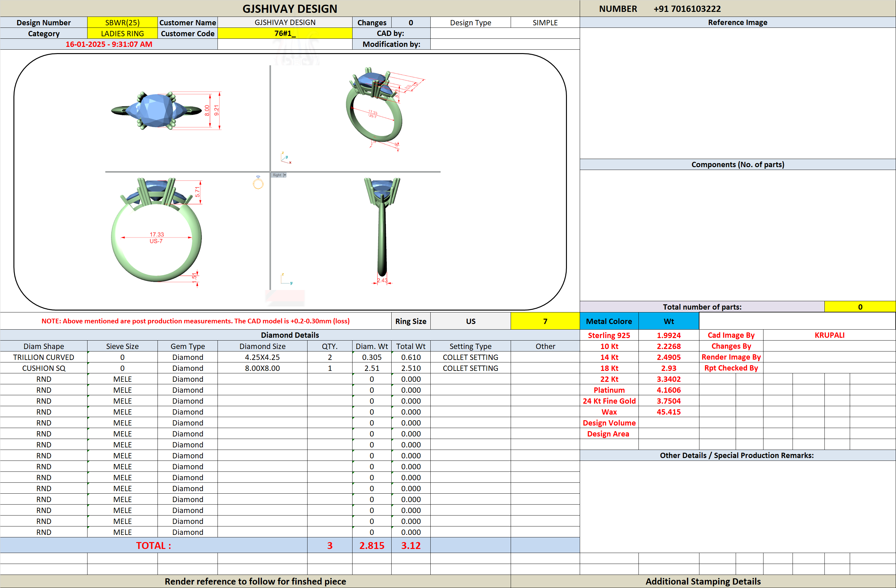Click the empty CAD by value cell
896x588 pixels.
coord(505,33)
